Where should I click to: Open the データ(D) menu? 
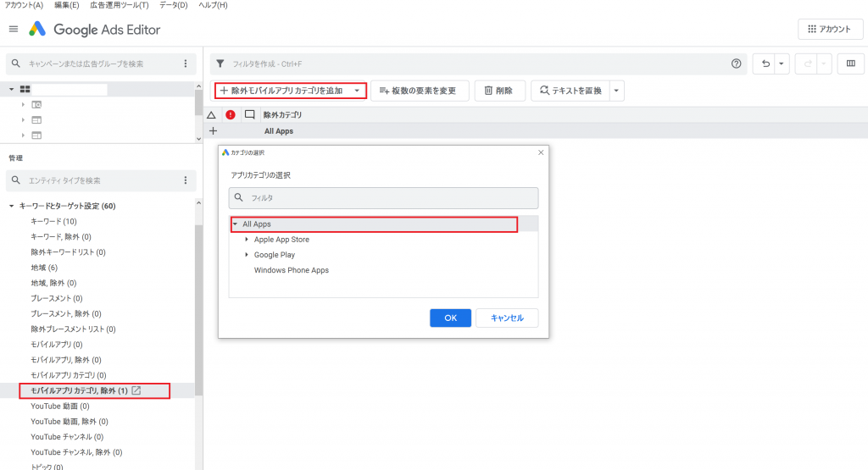[x=173, y=5]
